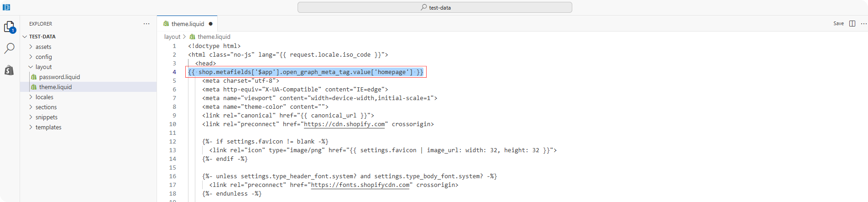Click the <!doctype html> line
This screenshot has width=868, height=202.
(x=214, y=46)
